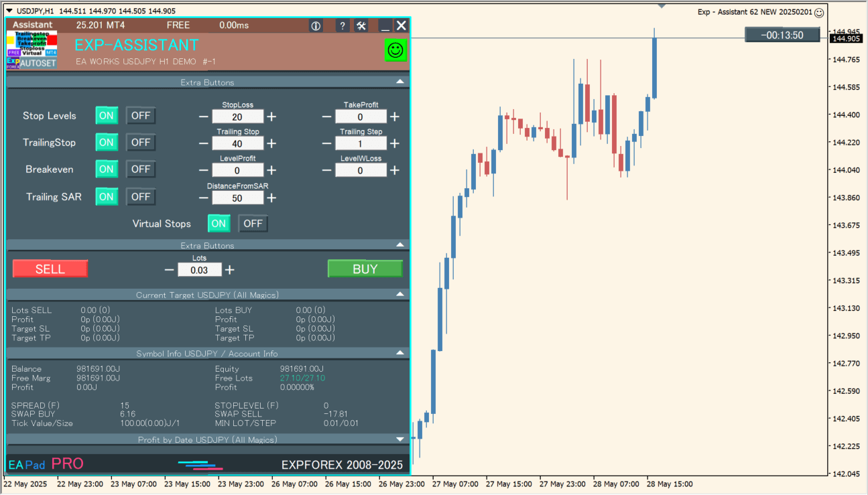Decrease StopLoss value with minus
Viewport: 868px width, 495px height.
coord(204,117)
